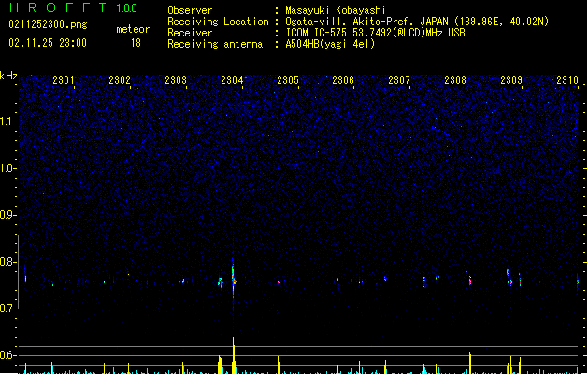Click the version number 1.00
The image size is (588, 374).
[127, 8]
